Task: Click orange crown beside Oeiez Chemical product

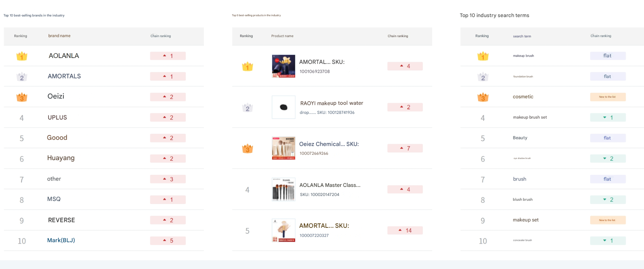Action: click(248, 148)
